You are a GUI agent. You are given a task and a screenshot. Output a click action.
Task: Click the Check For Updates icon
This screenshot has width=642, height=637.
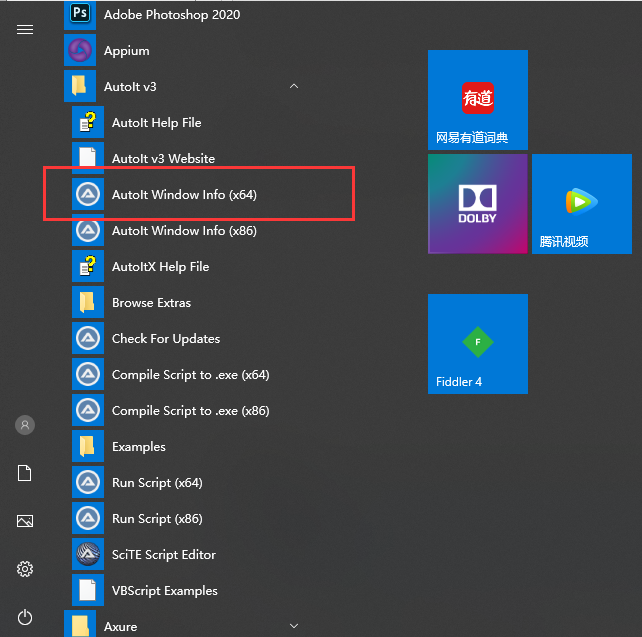pos(88,338)
